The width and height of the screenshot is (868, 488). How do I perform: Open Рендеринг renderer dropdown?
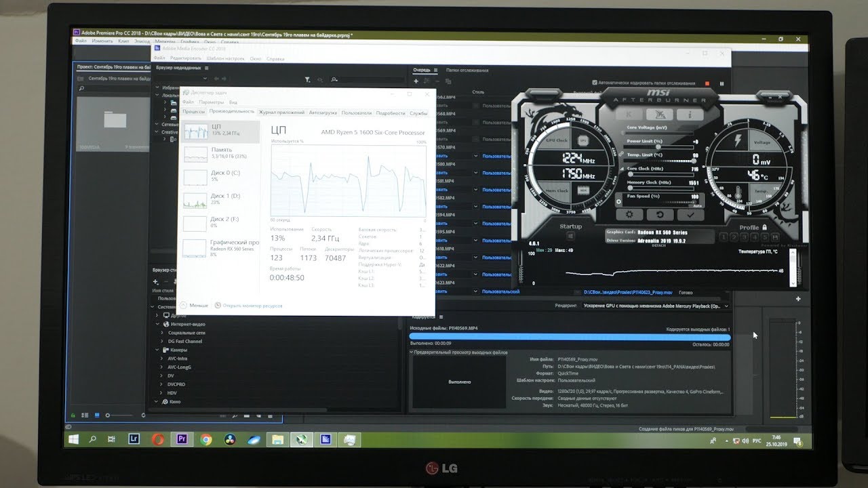[x=654, y=306]
